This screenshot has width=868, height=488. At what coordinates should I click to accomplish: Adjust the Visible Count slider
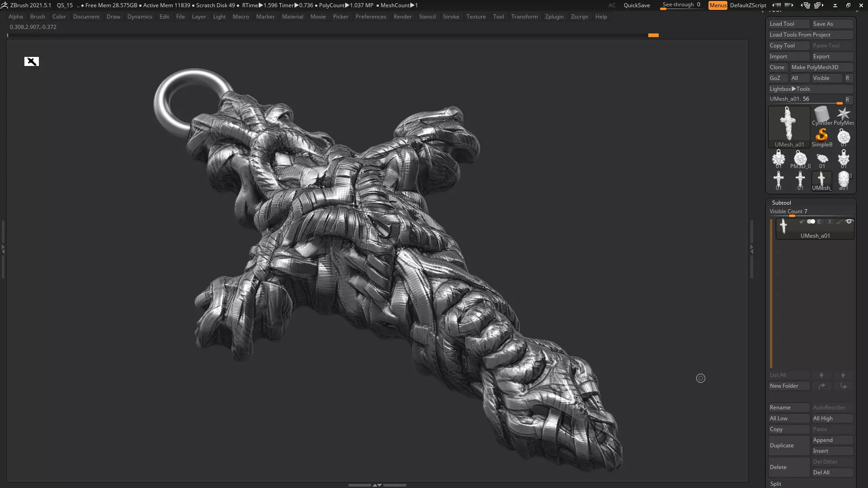811,212
